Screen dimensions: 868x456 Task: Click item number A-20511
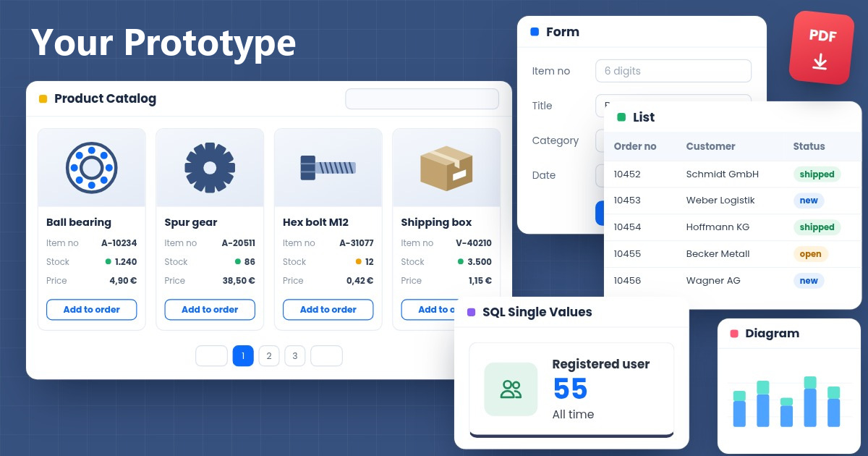pyautogui.click(x=238, y=243)
